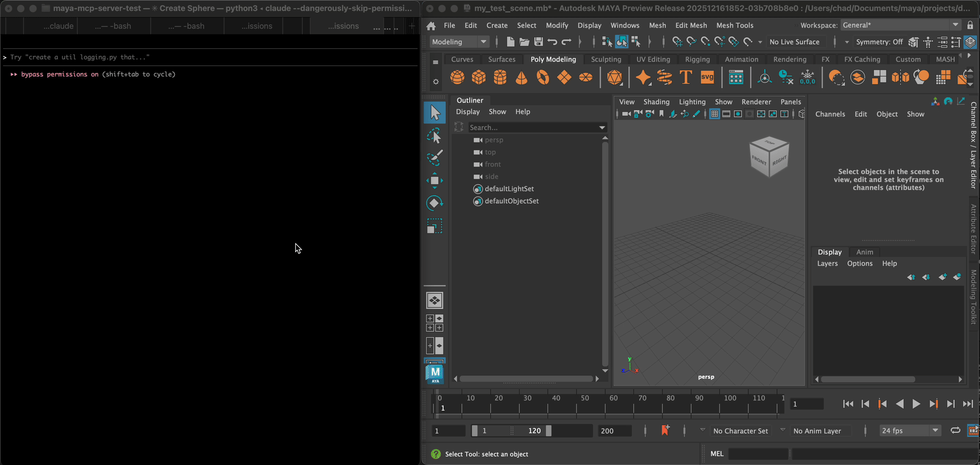980x465 pixels.
Task: Toggle the resolution gate viewport button
Action: 738,114
